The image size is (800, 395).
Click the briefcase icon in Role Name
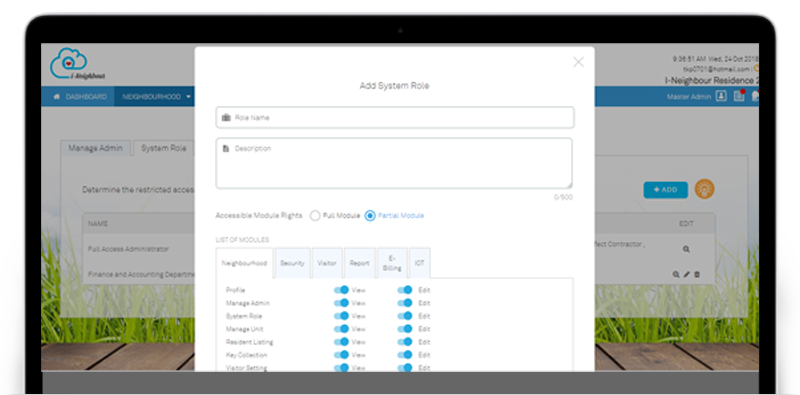point(226,117)
